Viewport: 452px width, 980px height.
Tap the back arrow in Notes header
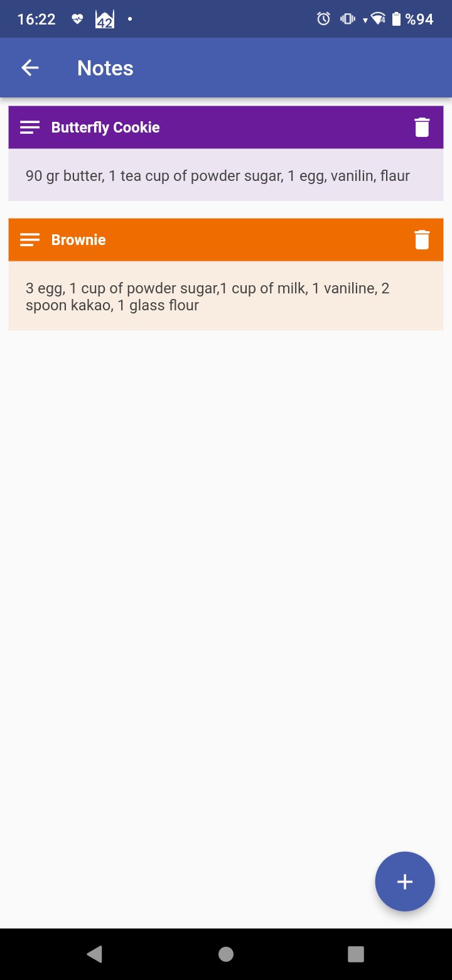coord(30,68)
